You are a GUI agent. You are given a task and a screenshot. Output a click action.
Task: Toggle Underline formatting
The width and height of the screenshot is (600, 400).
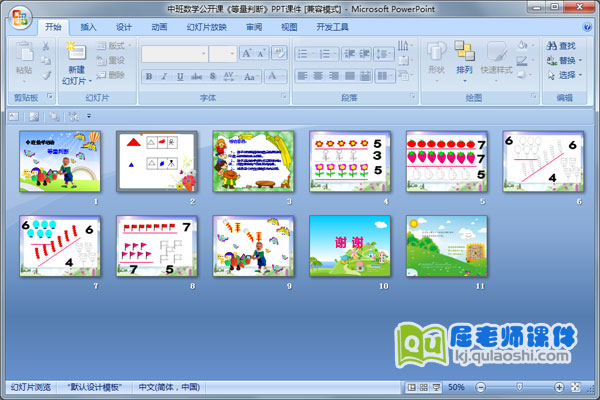pyautogui.click(x=180, y=77)
